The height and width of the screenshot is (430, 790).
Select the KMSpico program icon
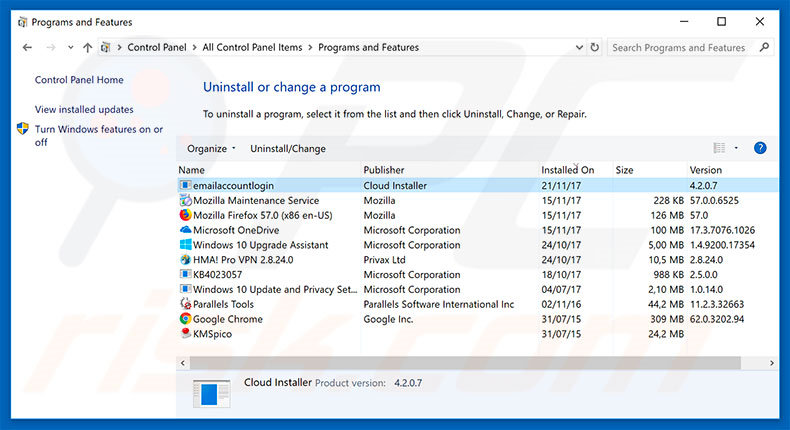(x=185, y=333)
